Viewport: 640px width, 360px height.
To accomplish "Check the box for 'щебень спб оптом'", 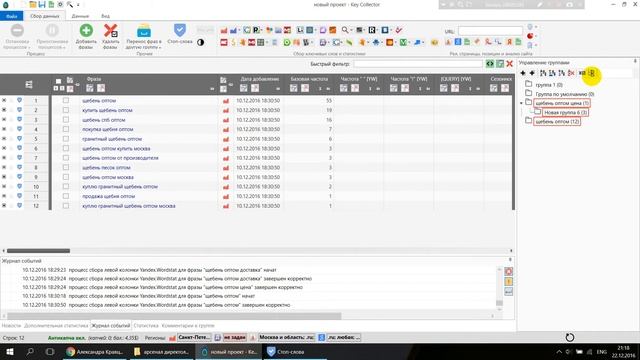I will click(66, 120).
